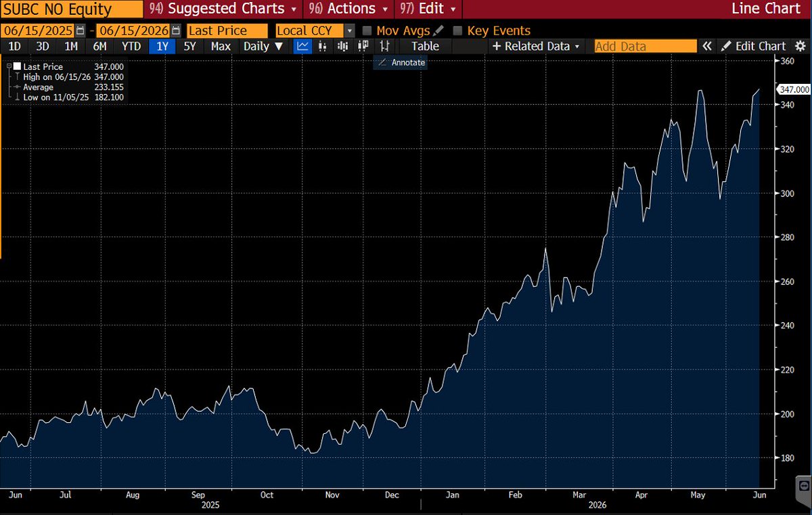Click the Table view button
This screenshot has width=812, height=515.
pos(425,46)
